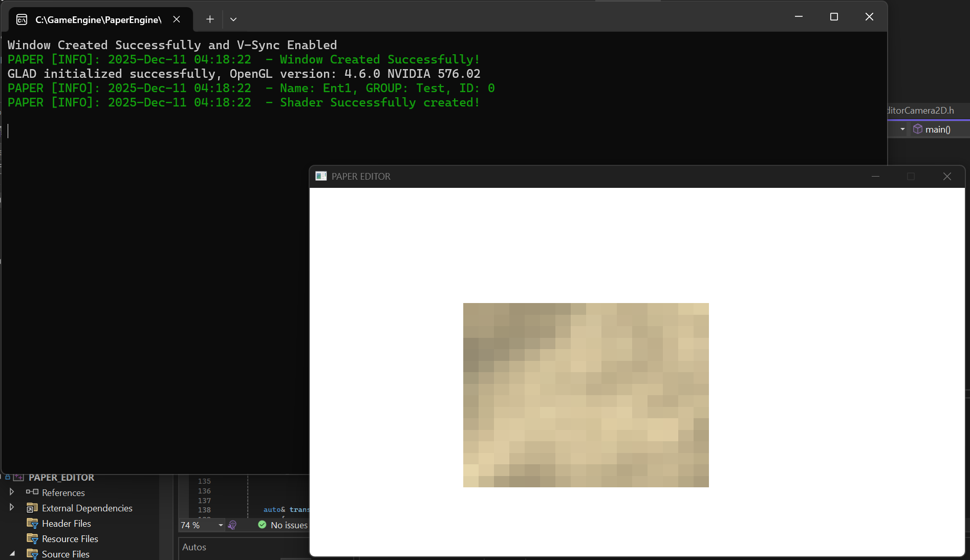970x560 pixels.
Task: Expand the References tree node
Action: pyautogui.click(x=12, y=492)
